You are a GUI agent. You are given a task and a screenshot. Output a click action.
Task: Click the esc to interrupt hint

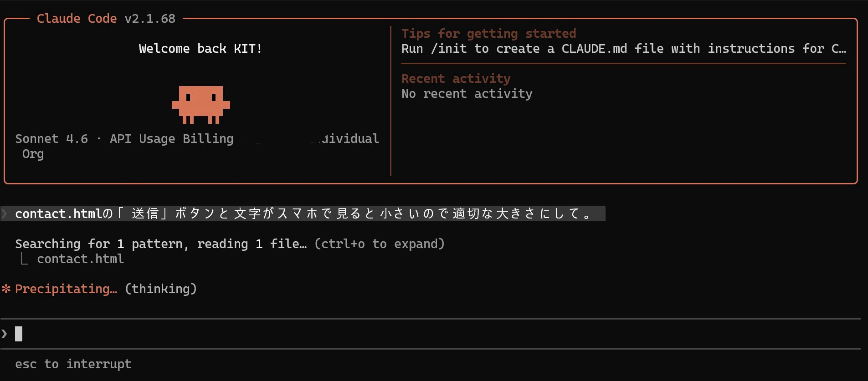pyautogui.click(x=73, y=364)
